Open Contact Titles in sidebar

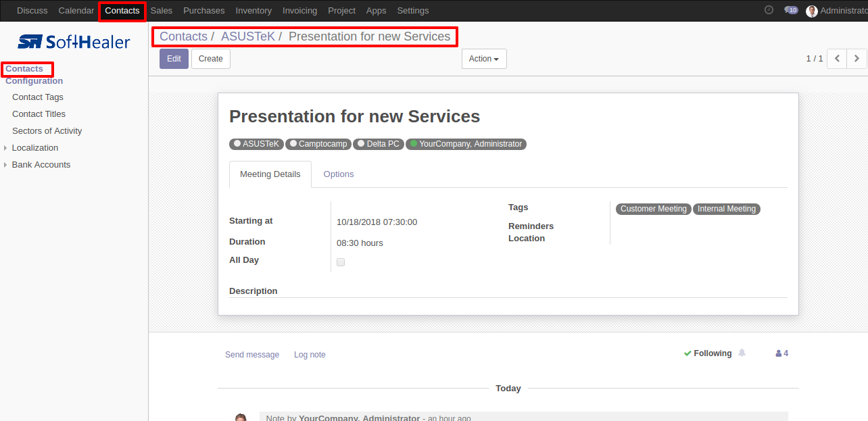click(39, 114)
